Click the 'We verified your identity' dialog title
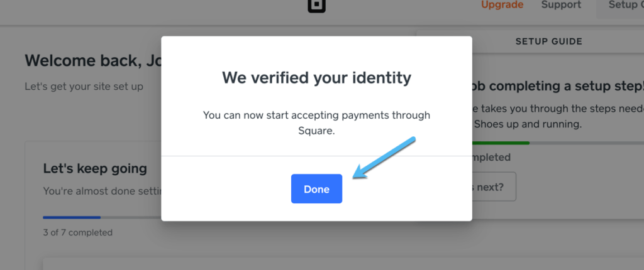The image size is (644, 270). [316, 78]
